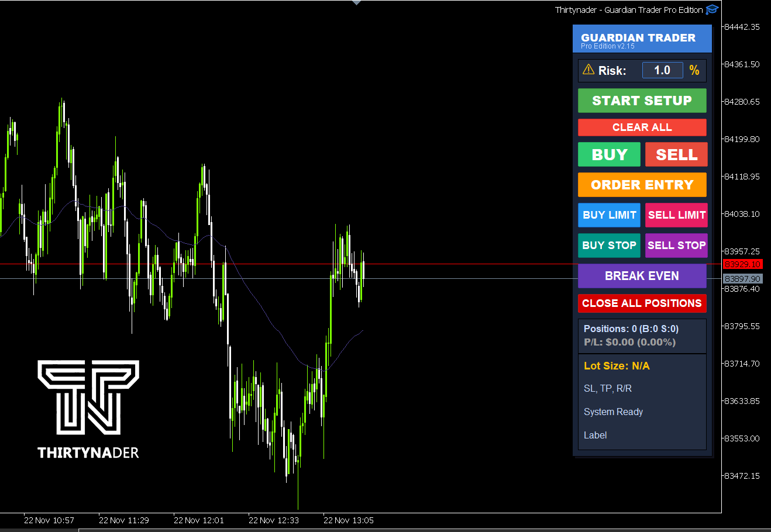
Task: Click CLEAR ALL to remove setup lines
Action: pyautogui.click(x=642, y=127)
